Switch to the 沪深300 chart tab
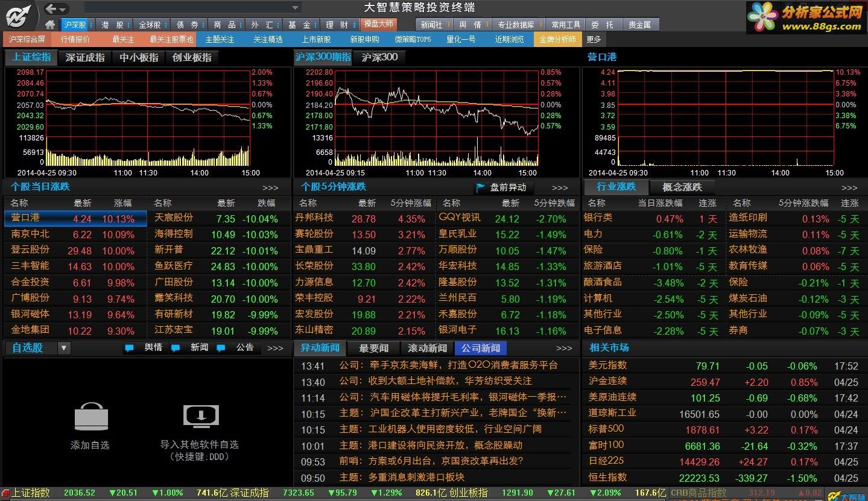 [379, 58]
